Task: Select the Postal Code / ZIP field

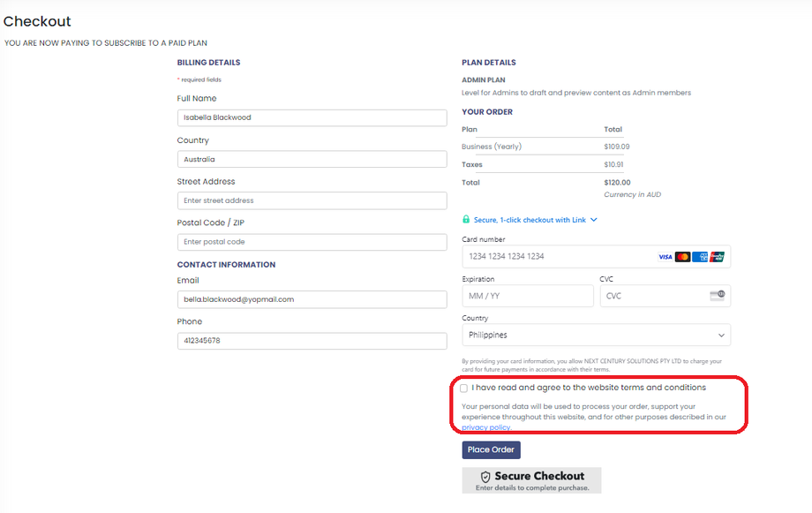Action: point(312,242)
